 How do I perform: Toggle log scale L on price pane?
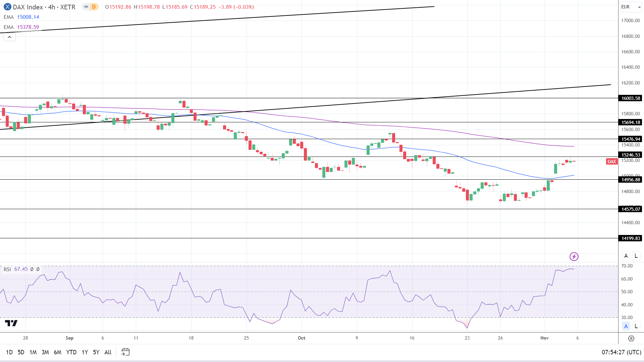click(636, 256)
